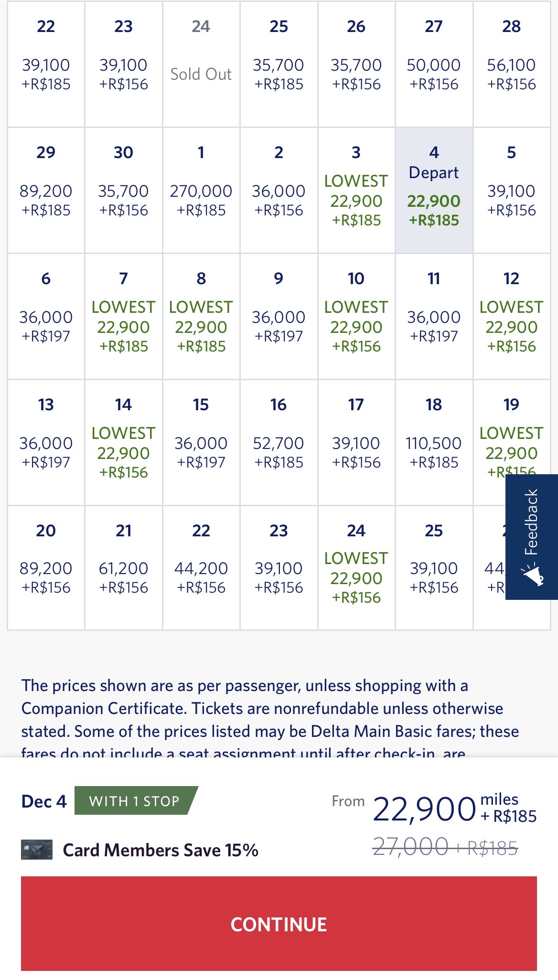Choose date 18 priced 110,500 miles
The height and width of the screenshot is (980, 558).
pos(434,442)
